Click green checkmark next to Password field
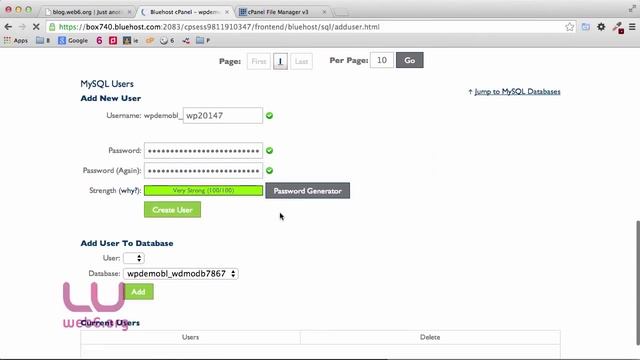640x360 pixels. [x=269, y=151]
